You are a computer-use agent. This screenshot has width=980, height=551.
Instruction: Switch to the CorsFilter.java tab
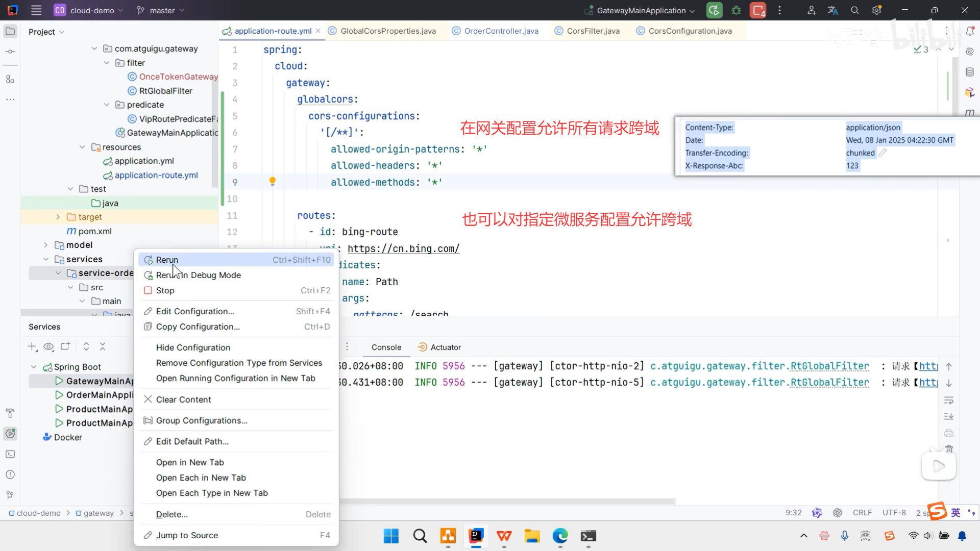point(593,31)
